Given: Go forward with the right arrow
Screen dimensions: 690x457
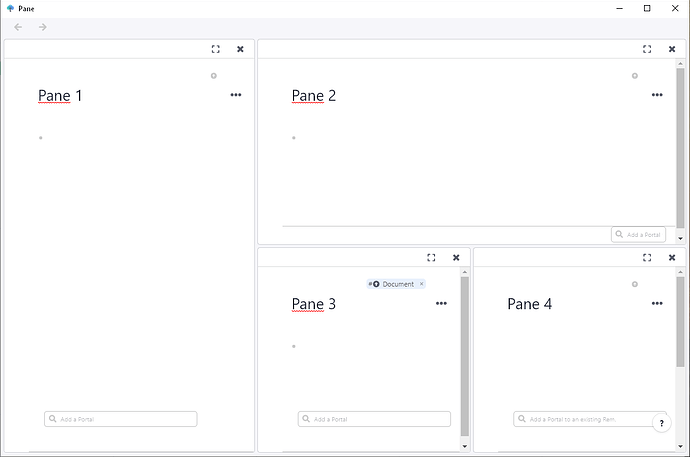Looking at the screenshot, I should 43,27.
